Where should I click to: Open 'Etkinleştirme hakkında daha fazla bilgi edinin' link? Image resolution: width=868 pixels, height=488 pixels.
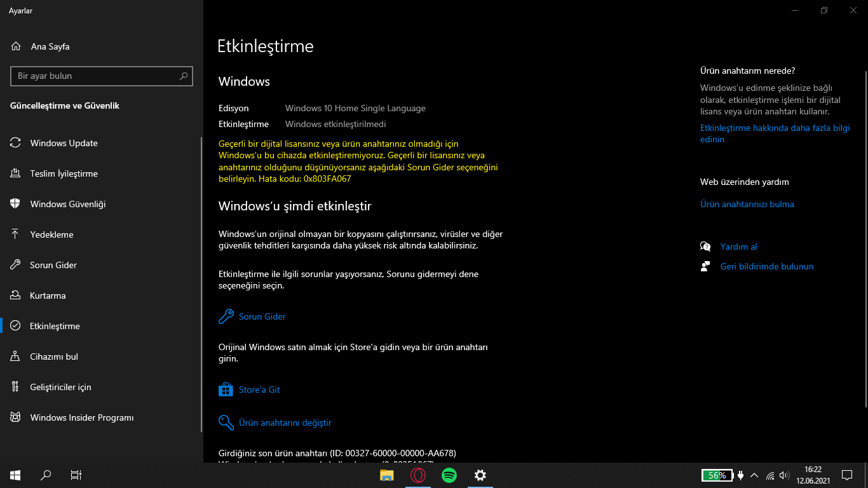click(x=775, y=133)
